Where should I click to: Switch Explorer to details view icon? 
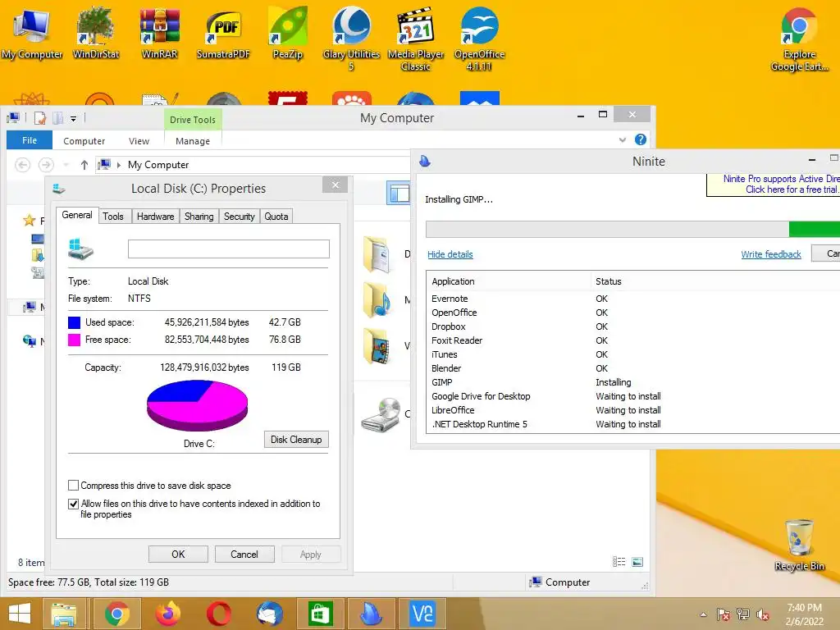click(x=619, y=561)
